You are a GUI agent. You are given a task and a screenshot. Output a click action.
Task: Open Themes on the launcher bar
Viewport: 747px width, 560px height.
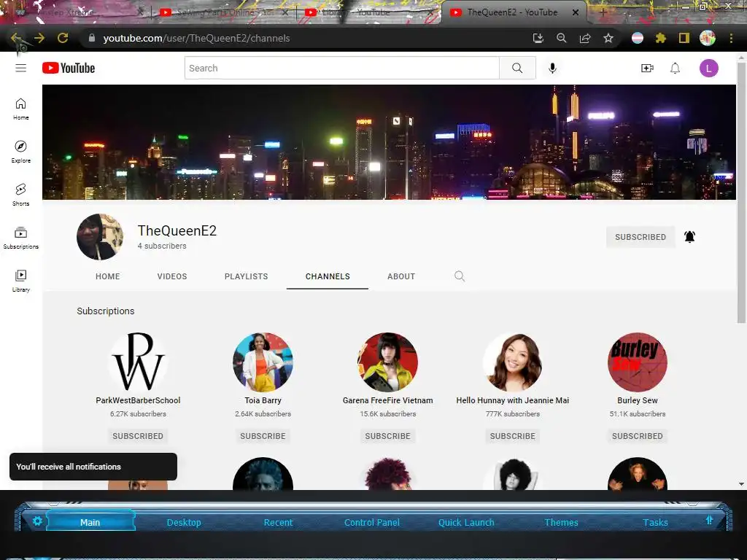[561, 522]
